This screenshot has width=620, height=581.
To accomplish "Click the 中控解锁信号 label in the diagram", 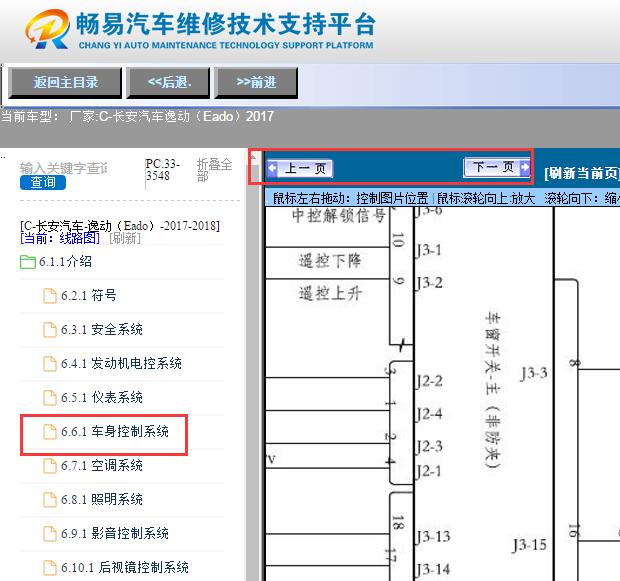I will pyautogui.click(x=338, y=216).
